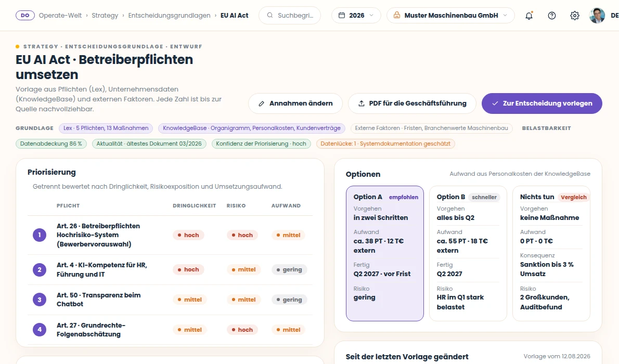
Task: Click the lock icon beside company name
Action: 397,16
